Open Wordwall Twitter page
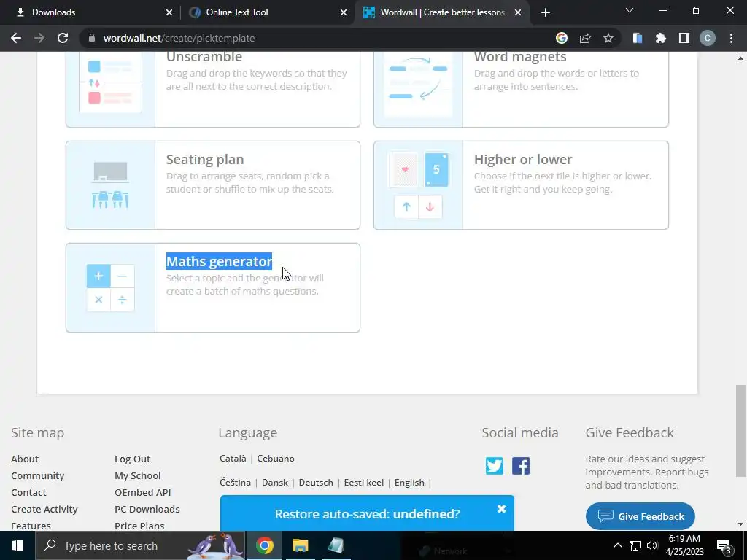747x560 pixels. click(495, 466)
